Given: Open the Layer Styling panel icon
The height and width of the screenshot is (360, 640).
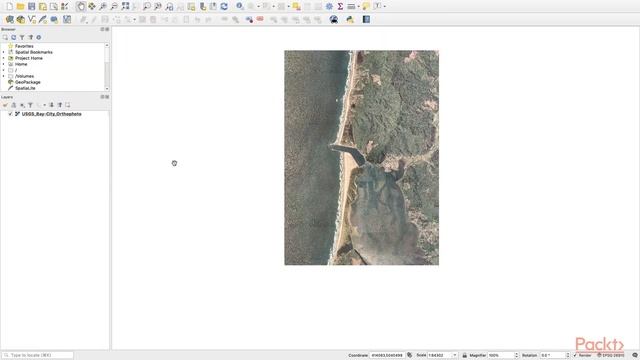Looking at the screenshot, I should click(x=5, y=105).
